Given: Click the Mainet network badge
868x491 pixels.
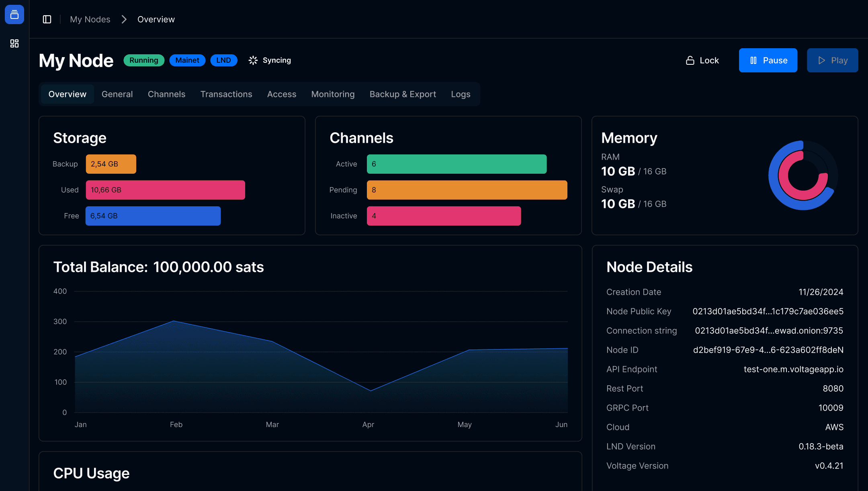Looking at the screenshot, I should tap(187, 60).
